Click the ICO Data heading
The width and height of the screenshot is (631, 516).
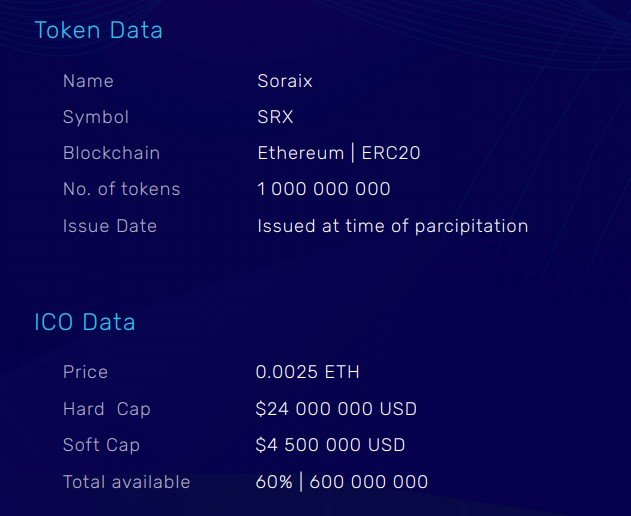pos(85,322)
